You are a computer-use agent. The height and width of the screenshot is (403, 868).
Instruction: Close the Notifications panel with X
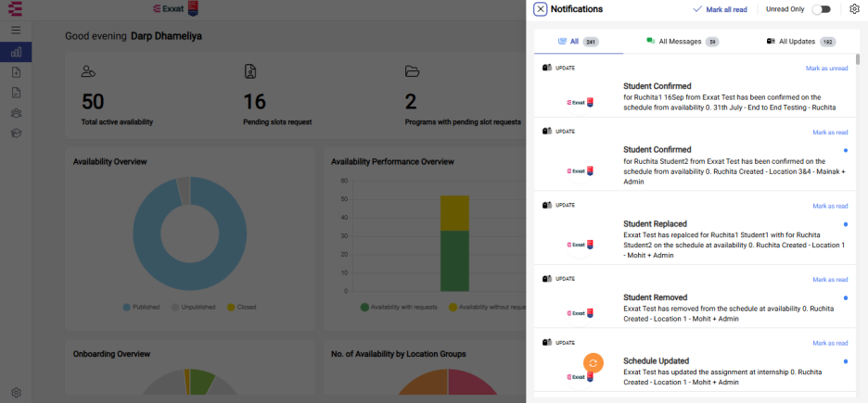click(x=541, y=9)
